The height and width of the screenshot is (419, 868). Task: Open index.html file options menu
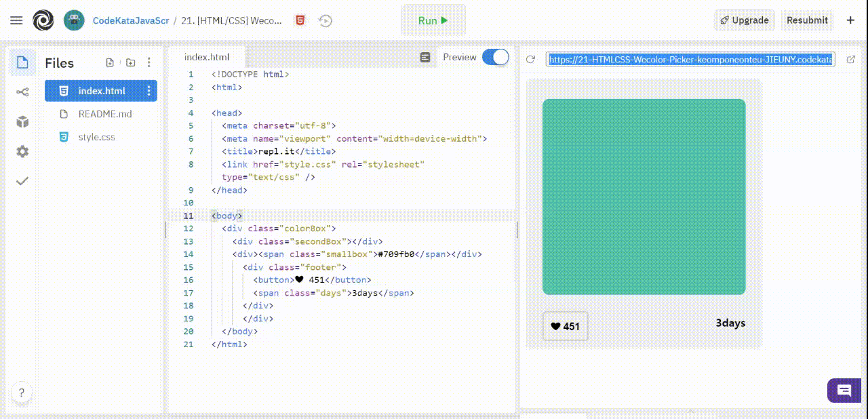[149, 91]
